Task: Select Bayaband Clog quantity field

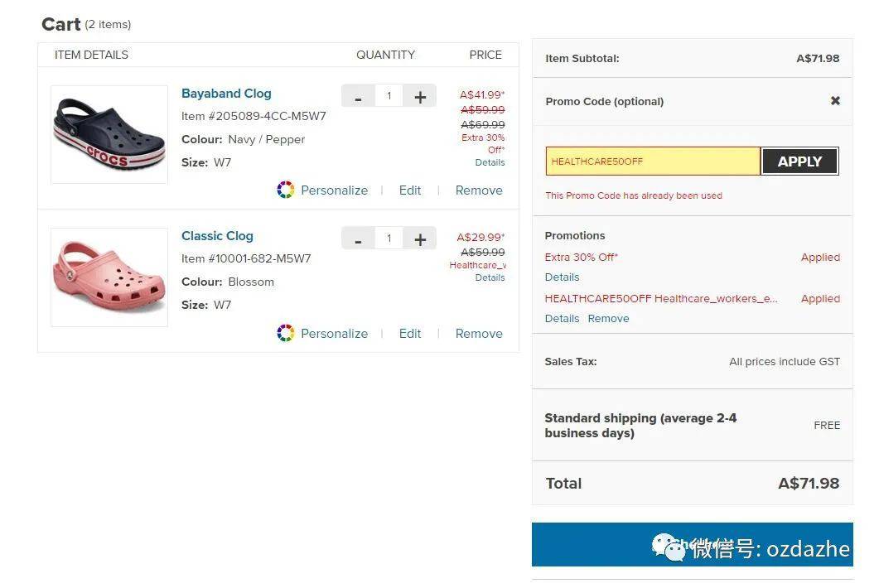Action: 389,96
